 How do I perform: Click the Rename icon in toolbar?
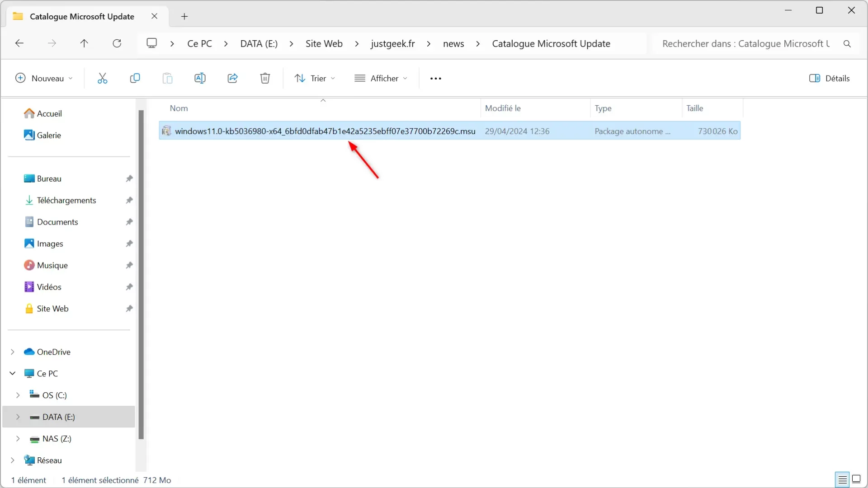(x=200, y=78)
